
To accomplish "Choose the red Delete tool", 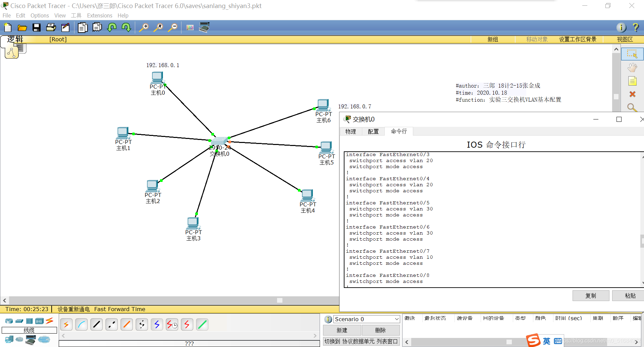I will (632, 94).
